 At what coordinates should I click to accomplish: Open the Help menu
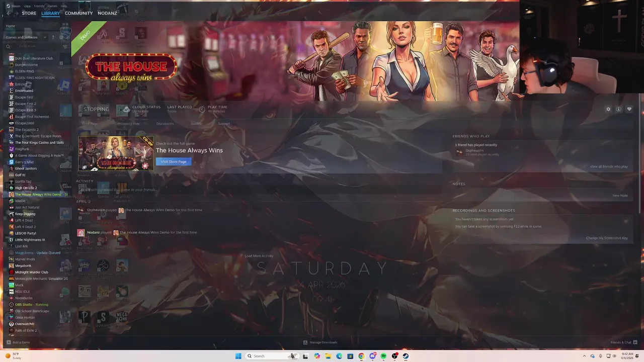(x=64, y=6)
